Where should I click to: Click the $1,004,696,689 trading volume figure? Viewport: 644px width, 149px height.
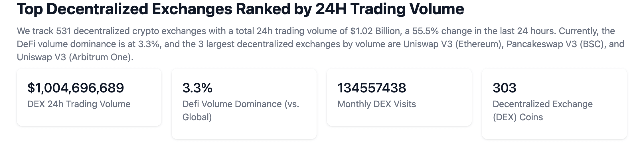(x=76, y=88)
